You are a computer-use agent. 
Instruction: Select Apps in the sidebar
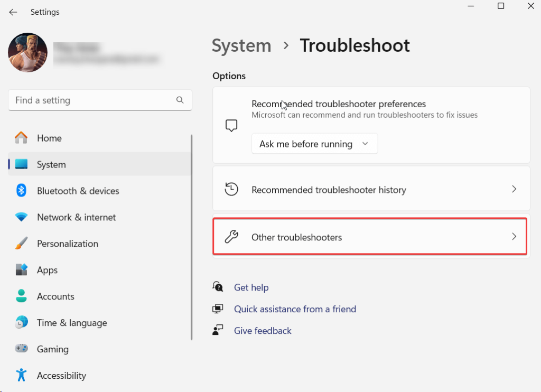pos(47,270)
